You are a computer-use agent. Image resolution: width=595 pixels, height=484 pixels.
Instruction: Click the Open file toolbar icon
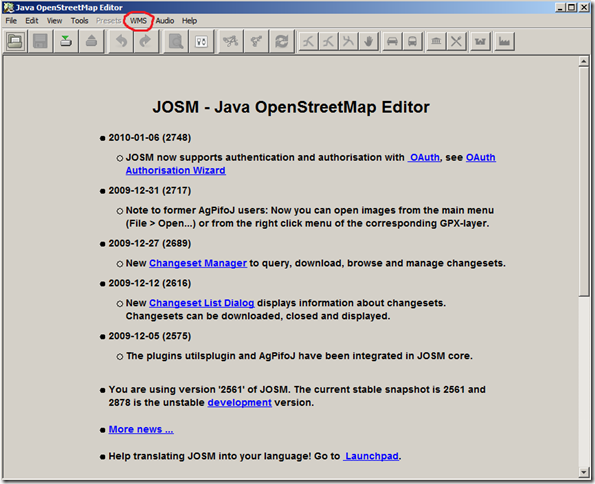point(15,41)
